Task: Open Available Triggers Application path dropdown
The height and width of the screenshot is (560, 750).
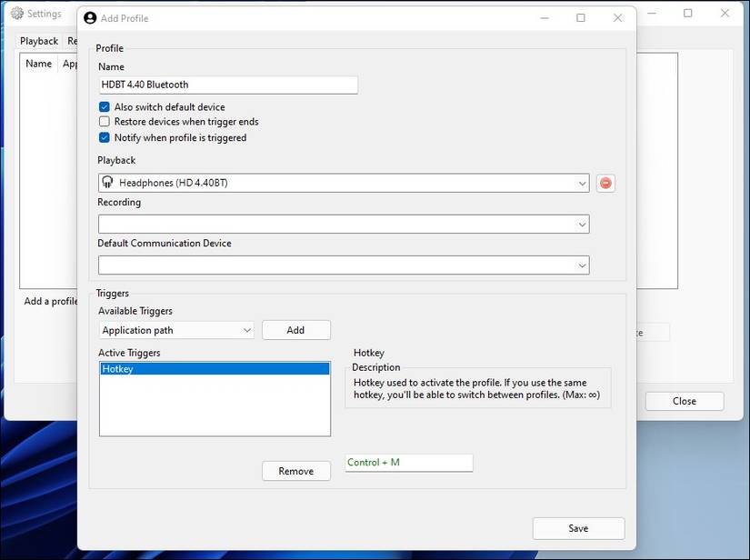Action: coord(176,330)
